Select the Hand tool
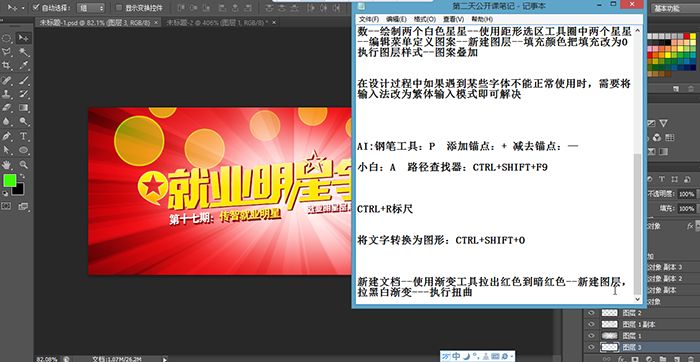 [7, 164]
